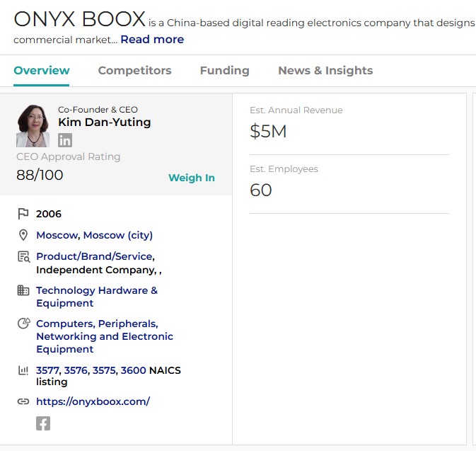Click the CEO Approval Rating label
Image resolution: width=476 pixels, height=451 pixels.
[x=69, y=156]
